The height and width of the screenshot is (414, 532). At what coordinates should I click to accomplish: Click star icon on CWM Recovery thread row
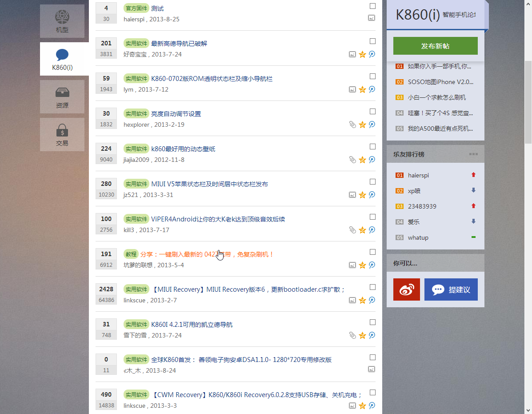coord(362,406)
